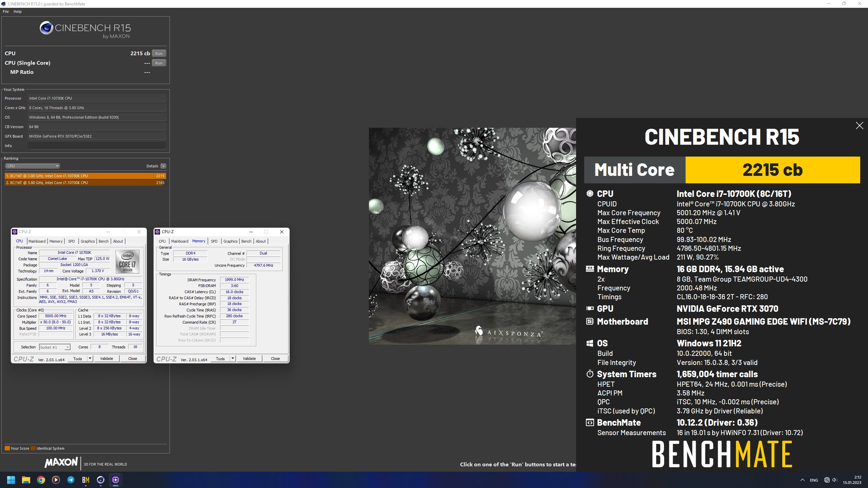Viewport: 868px width, 488px height.
Task: Open the volume control in tray
Action: click(834, 480)
